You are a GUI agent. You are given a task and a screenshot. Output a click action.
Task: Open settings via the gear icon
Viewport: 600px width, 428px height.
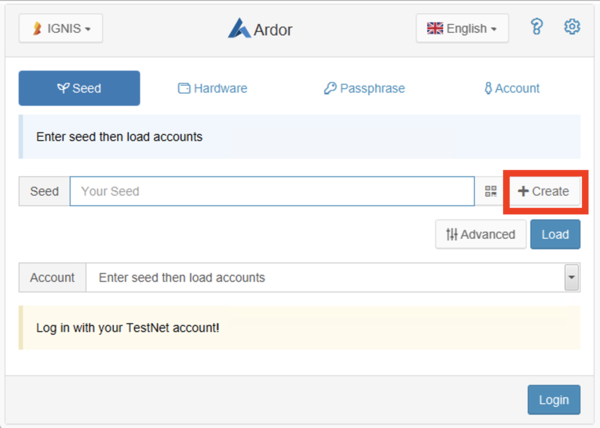click(572, 28)
